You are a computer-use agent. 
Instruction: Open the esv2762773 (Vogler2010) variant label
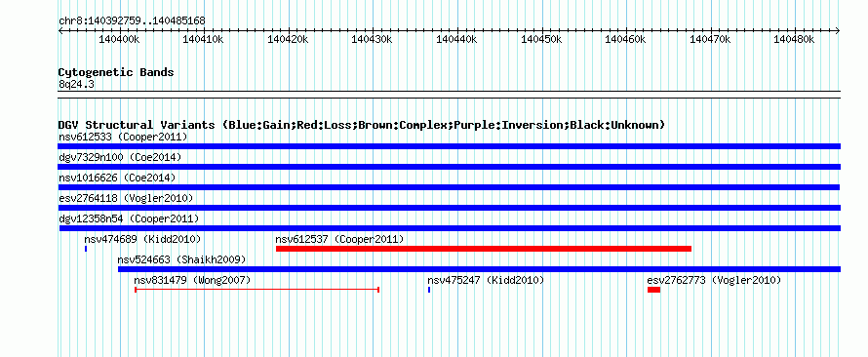point(714,280)
